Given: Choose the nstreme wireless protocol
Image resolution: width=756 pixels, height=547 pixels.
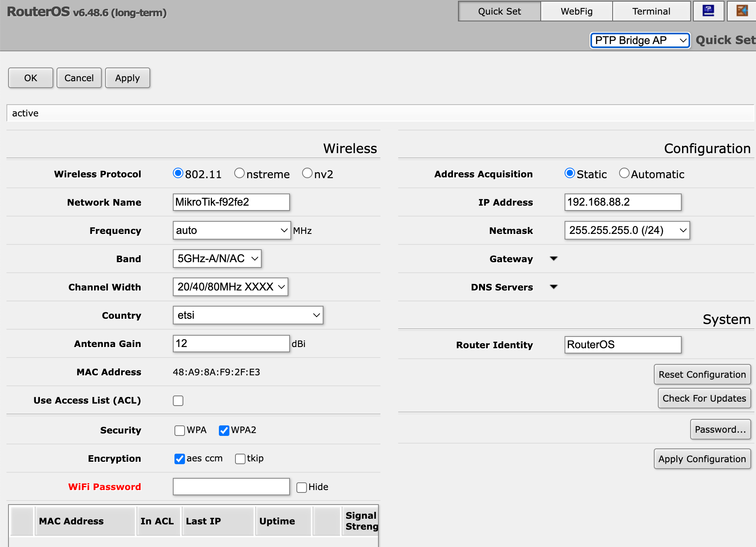Looking at the screenshot, I should coord(239,173).
